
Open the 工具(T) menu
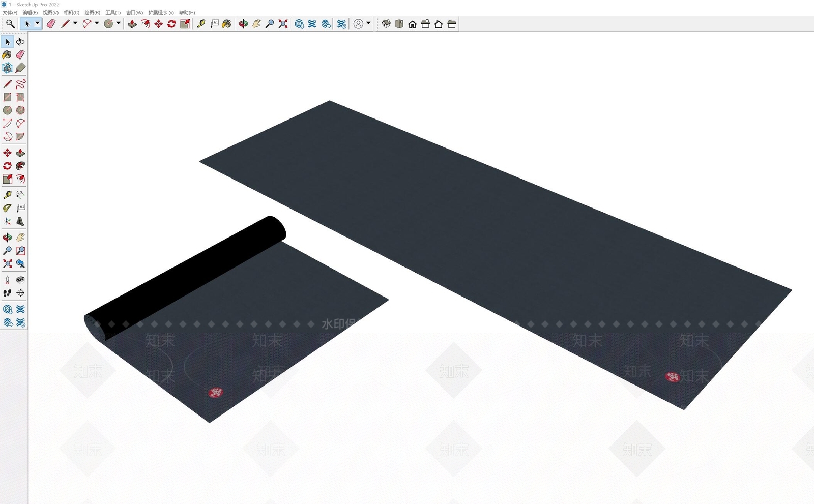(x=113, y=13)
